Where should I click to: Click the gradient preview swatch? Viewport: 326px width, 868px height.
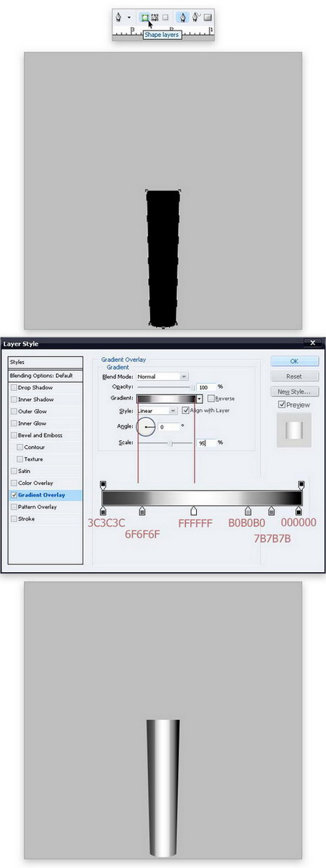166,399
